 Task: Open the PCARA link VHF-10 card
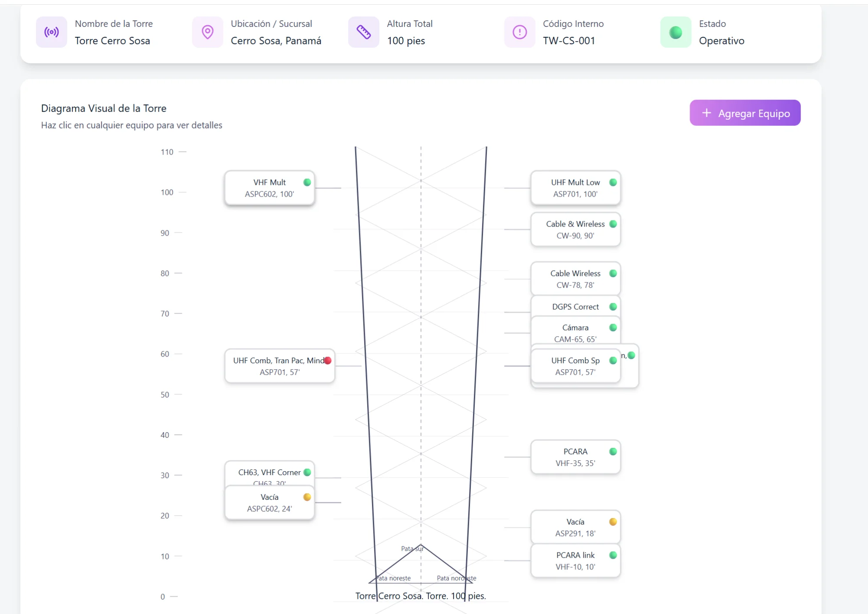575,561
